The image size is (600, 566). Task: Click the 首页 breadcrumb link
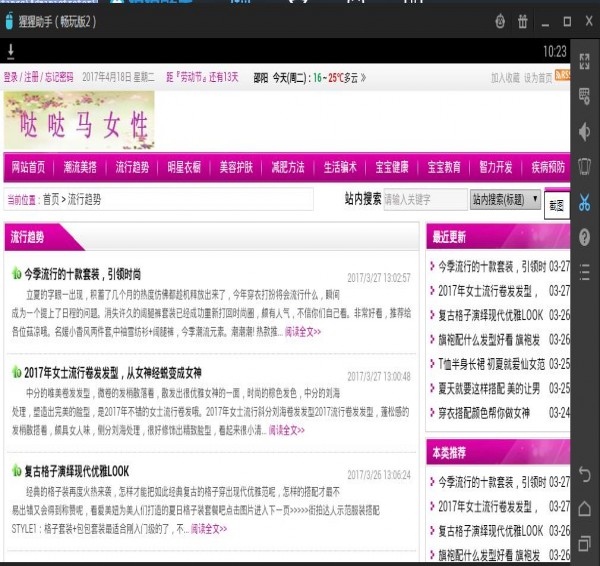tap(51, 199)
